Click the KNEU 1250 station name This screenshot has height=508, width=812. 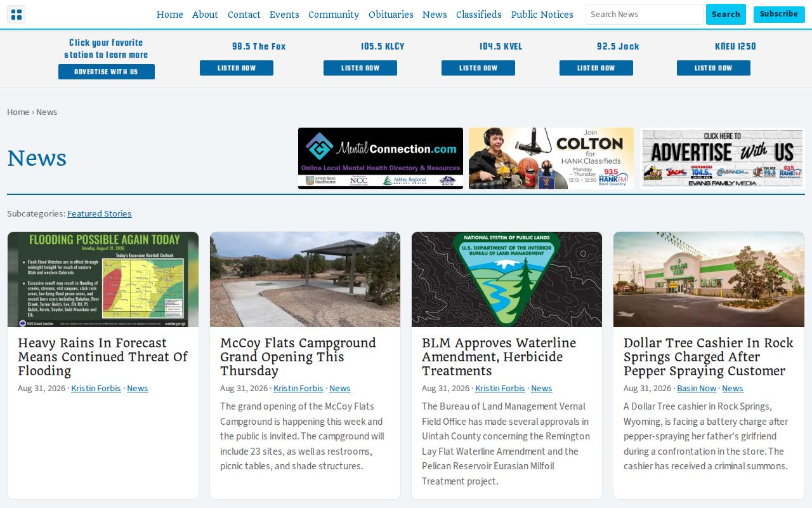coord(735,46)
